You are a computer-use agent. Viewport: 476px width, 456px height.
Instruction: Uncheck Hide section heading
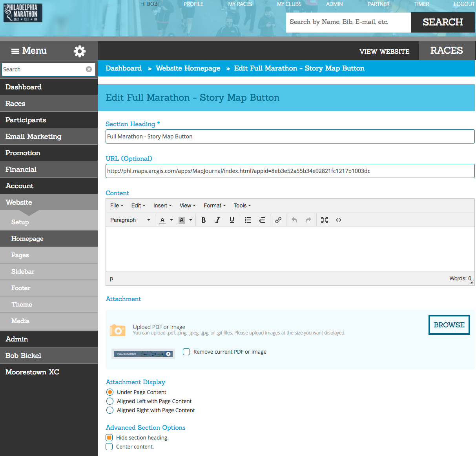point(109,438)
